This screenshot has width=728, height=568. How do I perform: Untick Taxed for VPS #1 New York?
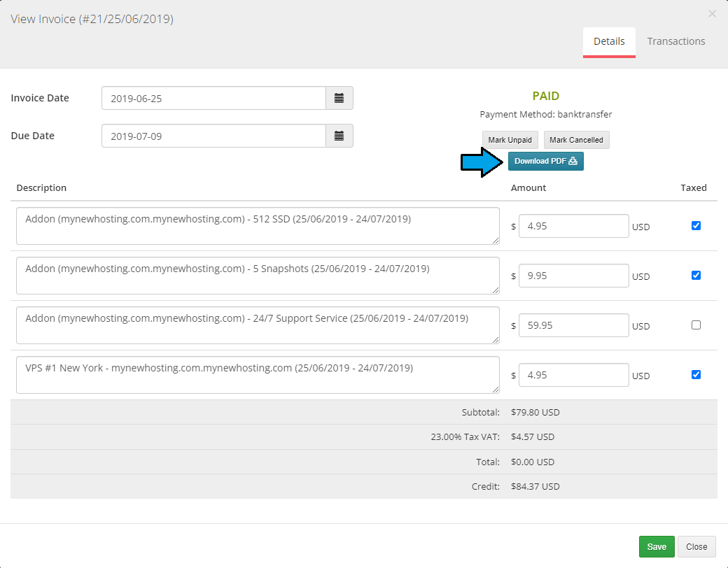[696, 374]
